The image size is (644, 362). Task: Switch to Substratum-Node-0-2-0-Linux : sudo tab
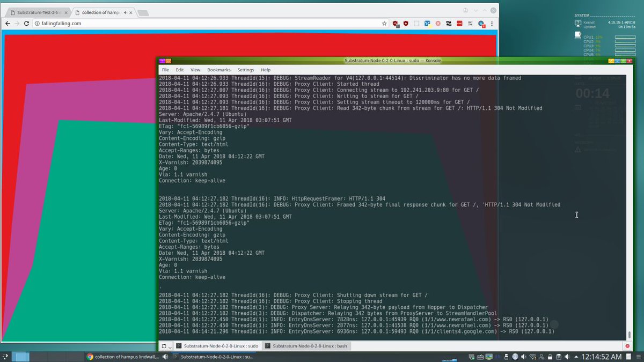[217, 346]
